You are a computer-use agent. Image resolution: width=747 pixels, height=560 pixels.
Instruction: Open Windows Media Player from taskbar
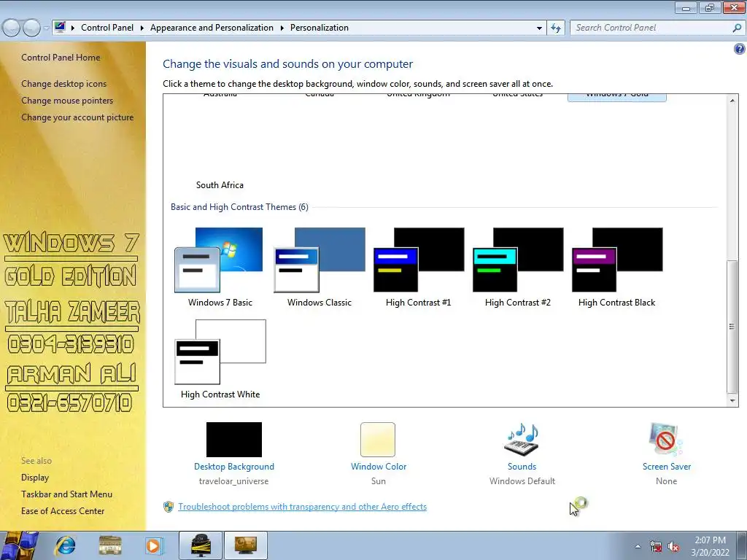pyautogui.click(x=155, y=545)
